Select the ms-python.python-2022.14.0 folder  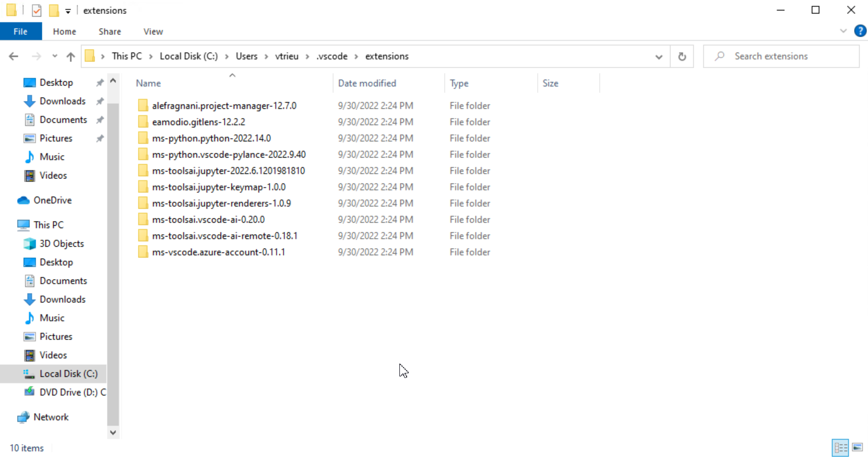(x=211, y=138)
